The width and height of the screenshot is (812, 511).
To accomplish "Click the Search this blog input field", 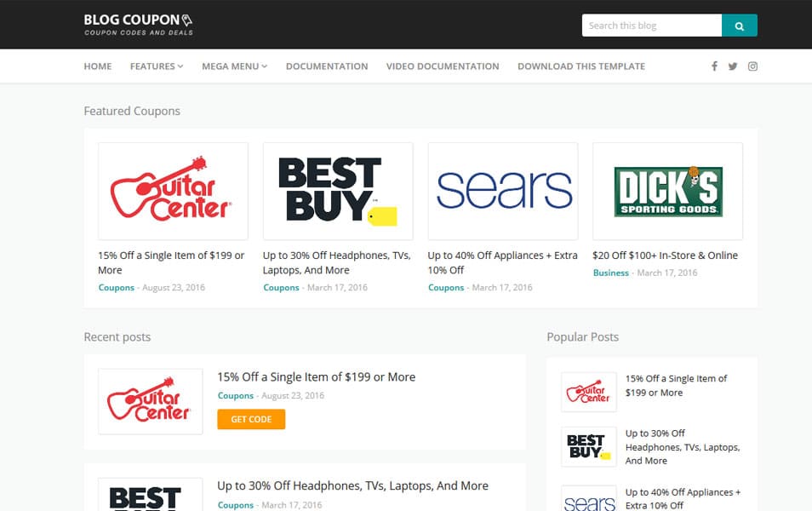I will [651, 25].
